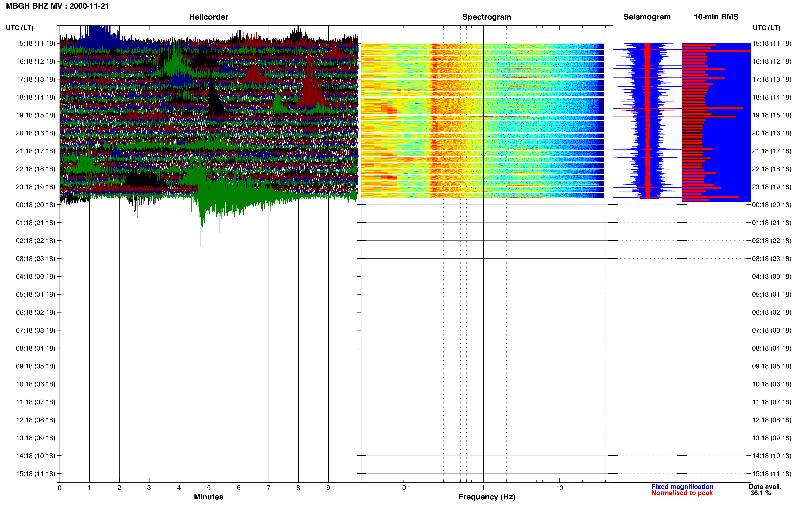Click the red low-frequency patch in the spectrogram
The image size is (812, 508).
point(390,110)
